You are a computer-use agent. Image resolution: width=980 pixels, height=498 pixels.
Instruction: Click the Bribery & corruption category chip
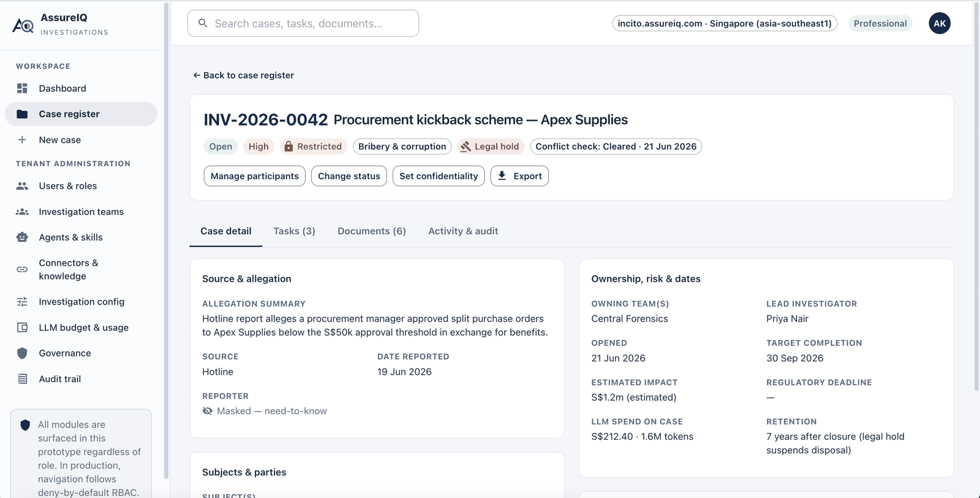coord(402,146)
